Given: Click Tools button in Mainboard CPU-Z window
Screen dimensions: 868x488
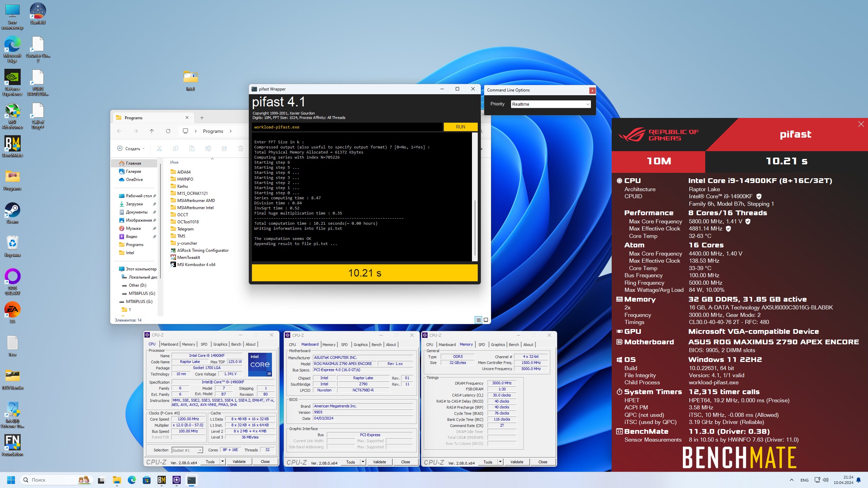Looking at the screenshot, I should tap(351, 462).
